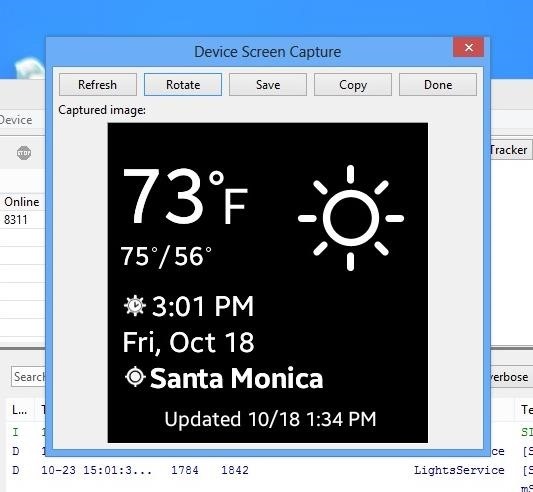
Task: Click the L... level column header
Action: 19,410
